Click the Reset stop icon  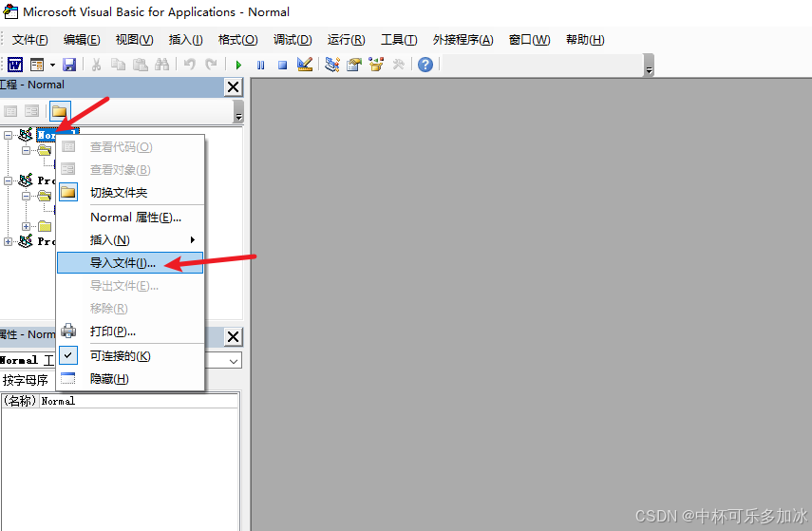[282, 65]
